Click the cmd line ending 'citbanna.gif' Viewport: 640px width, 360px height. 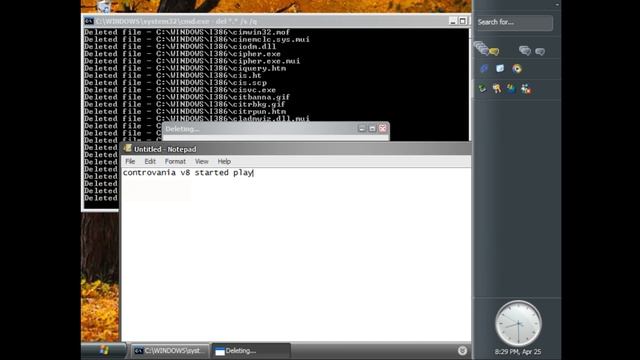pos(187,97)
